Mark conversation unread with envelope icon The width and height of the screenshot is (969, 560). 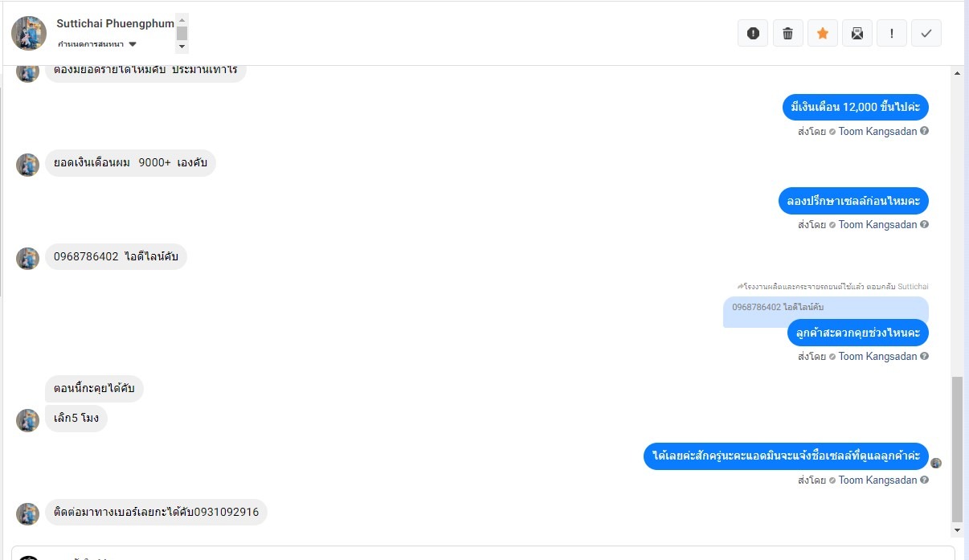pyautogui.click(x=857, y=33)
